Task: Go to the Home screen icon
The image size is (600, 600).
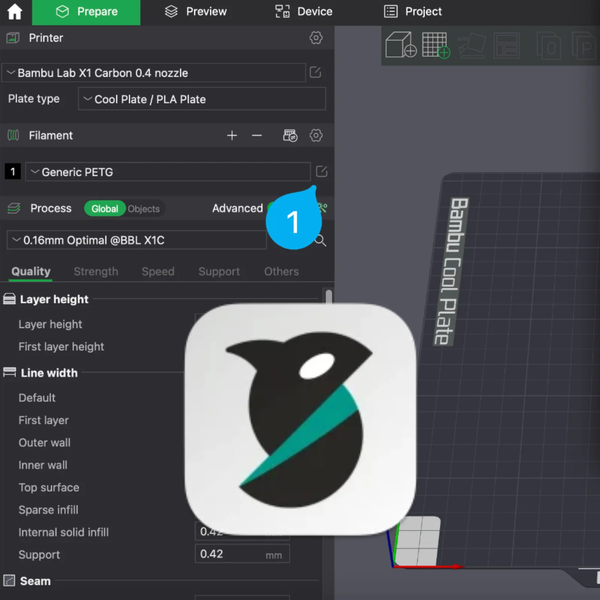Action: pos(15,11)
